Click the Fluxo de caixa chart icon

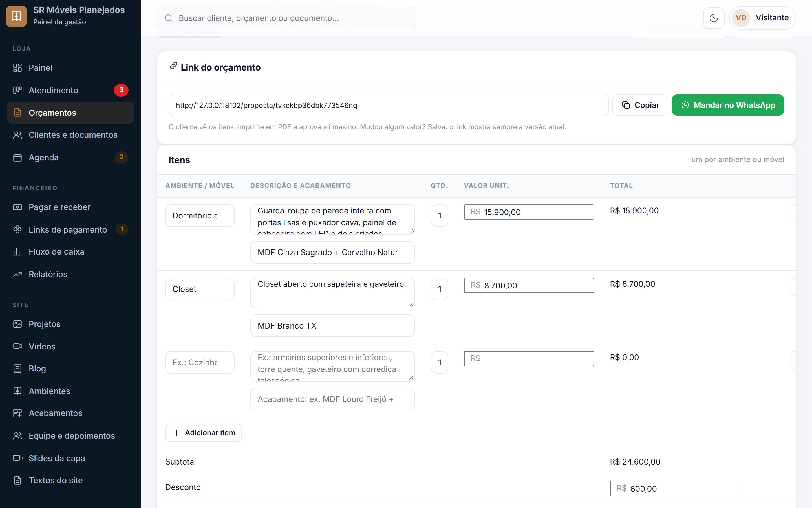(x=17, y=252)
